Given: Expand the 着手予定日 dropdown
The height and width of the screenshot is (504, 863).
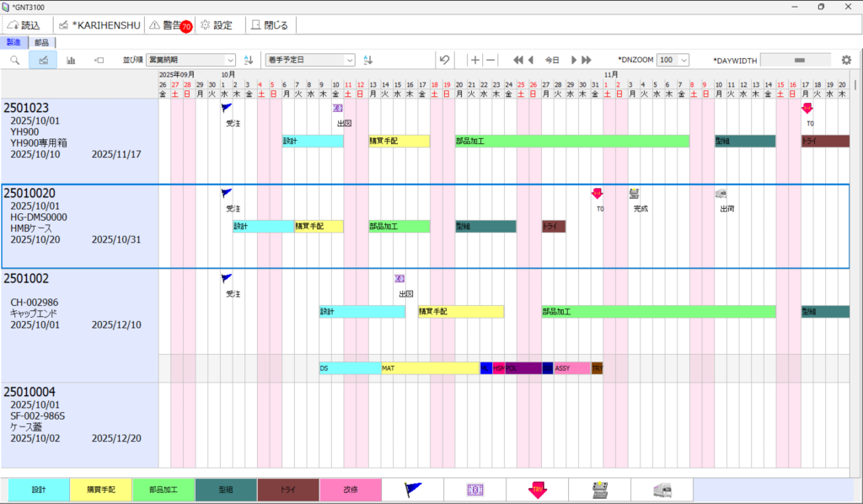Looking at the screenshot, I should 310,60.
